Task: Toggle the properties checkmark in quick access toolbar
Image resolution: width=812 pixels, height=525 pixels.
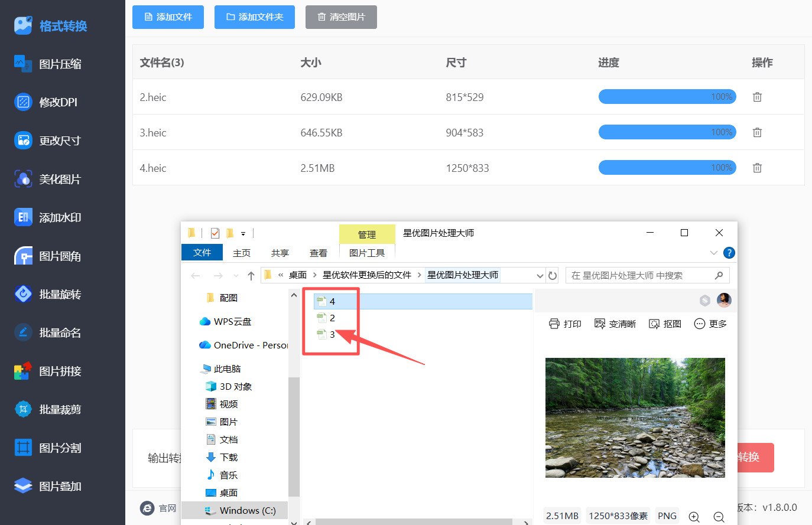Action: click(215, 233)
